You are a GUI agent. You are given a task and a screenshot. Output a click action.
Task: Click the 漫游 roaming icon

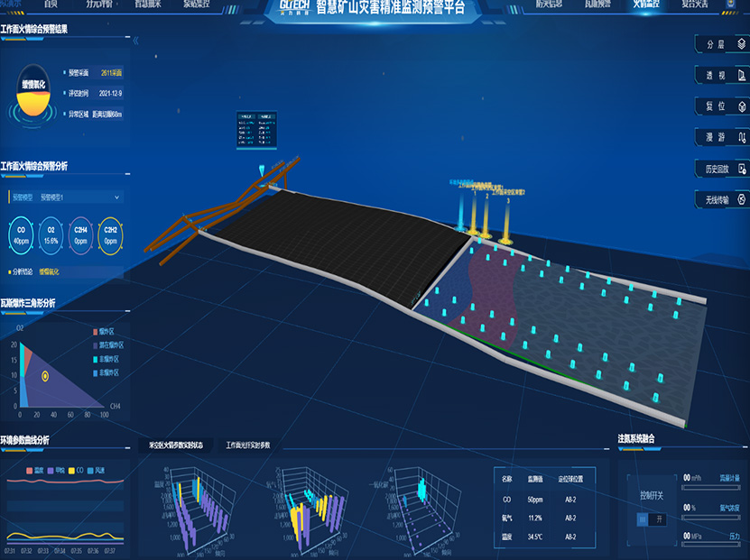pyautogui.click(x=742, y=137)
